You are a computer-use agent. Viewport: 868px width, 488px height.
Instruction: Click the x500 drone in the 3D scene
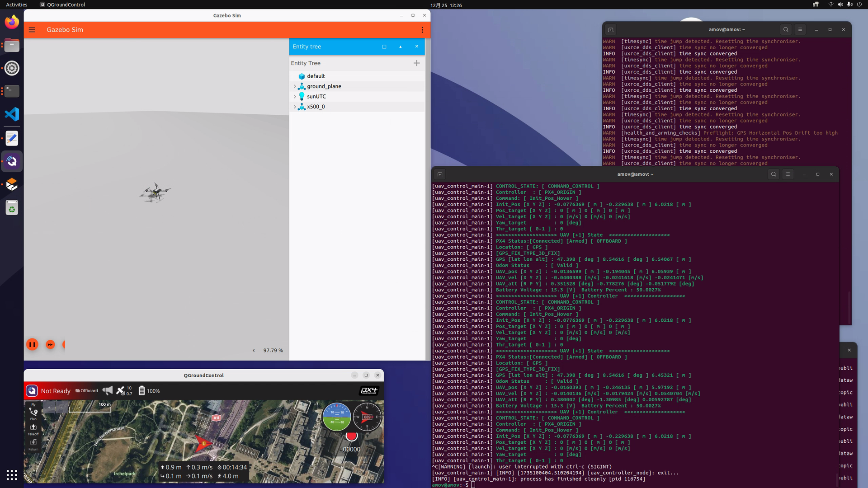point(155,192)
